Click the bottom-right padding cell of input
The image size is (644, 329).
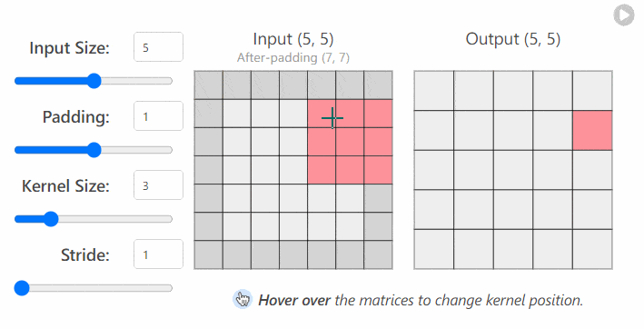[378, 254]
